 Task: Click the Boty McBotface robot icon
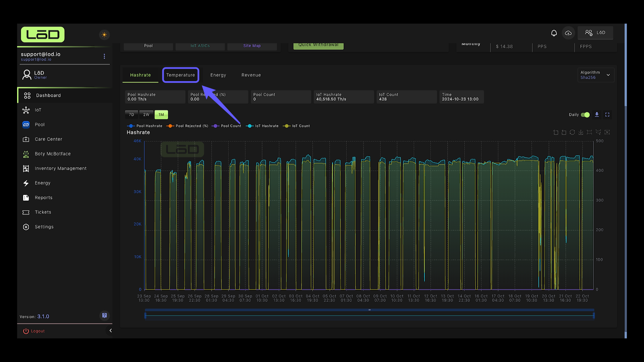26,154
